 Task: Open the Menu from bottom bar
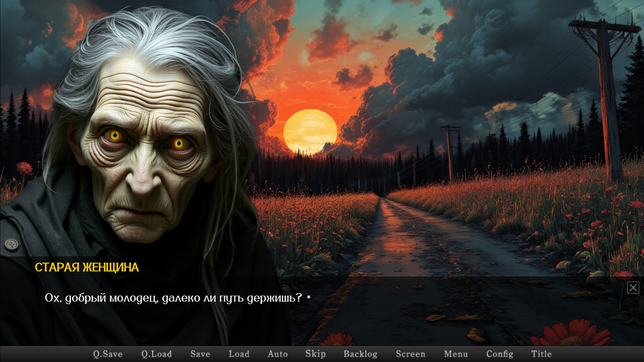(x=455, y=354)
